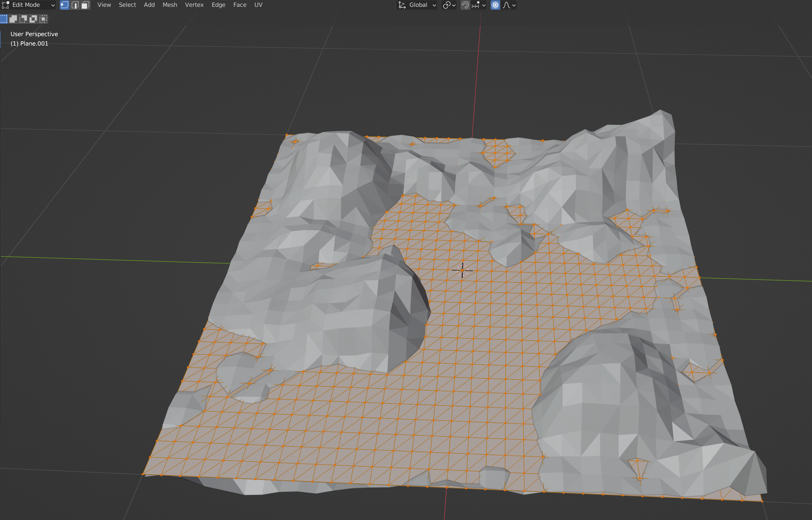The height and width of the screenshot is (520, 812).
Task: Disable proportional editing
Action: pyautogui.click(x=495, y=5)
